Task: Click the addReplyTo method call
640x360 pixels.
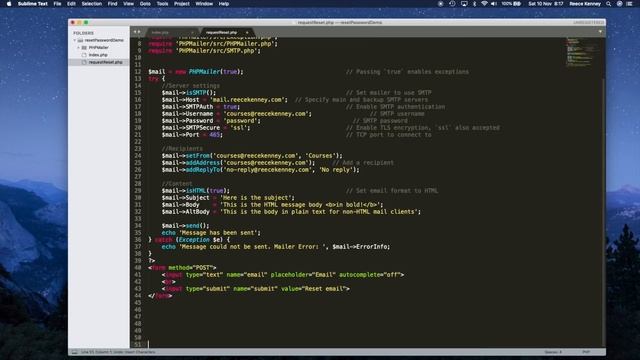Action: [x=203, y=170]
